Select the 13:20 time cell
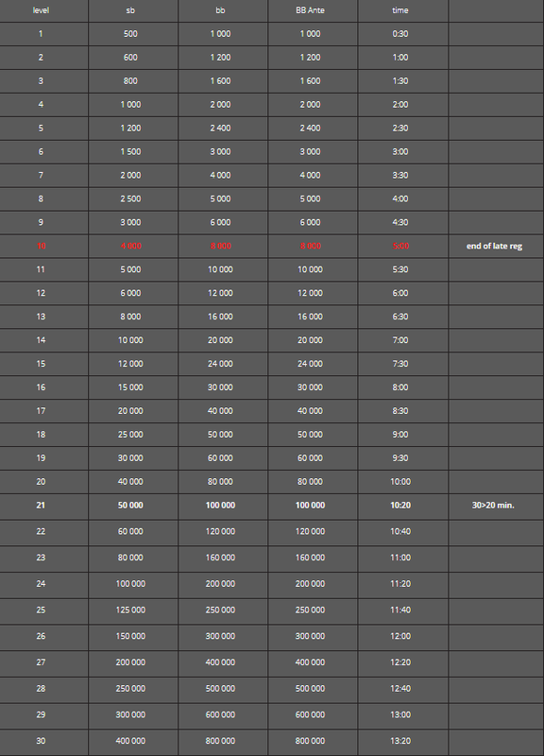Screen dimensions: 544x756 (400, 741)
